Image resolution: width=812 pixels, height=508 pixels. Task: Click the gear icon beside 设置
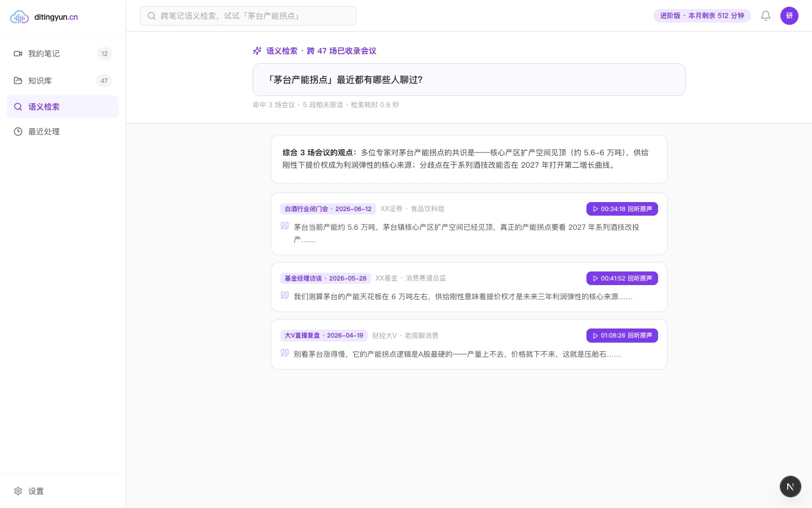pyautogui.click(x=18, y=491)
